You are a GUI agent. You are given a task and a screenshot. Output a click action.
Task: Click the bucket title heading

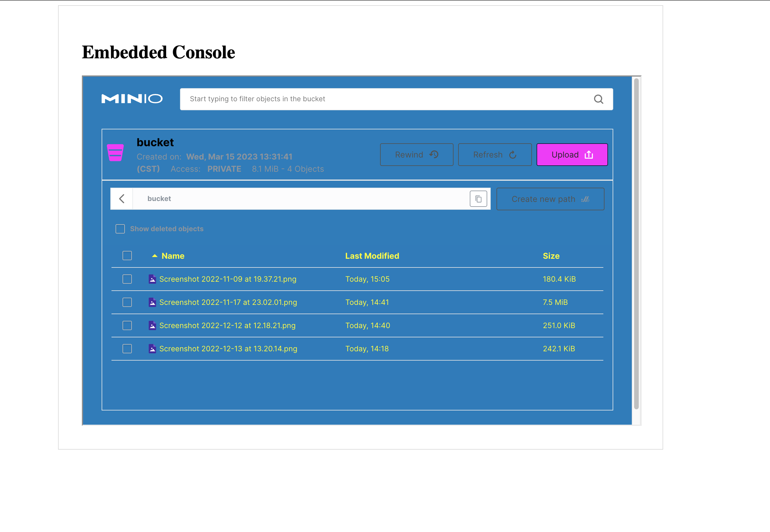155,142
